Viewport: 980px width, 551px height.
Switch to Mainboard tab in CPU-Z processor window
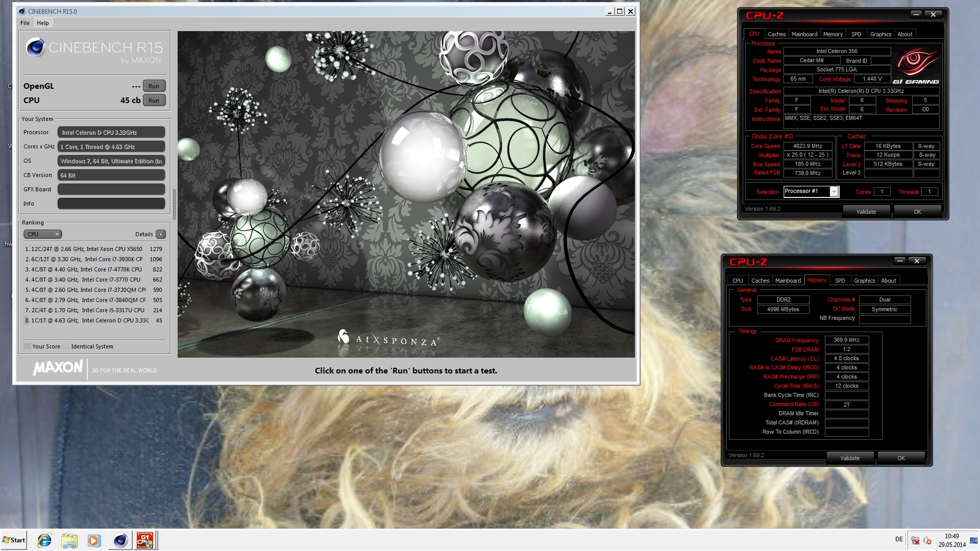804,34
